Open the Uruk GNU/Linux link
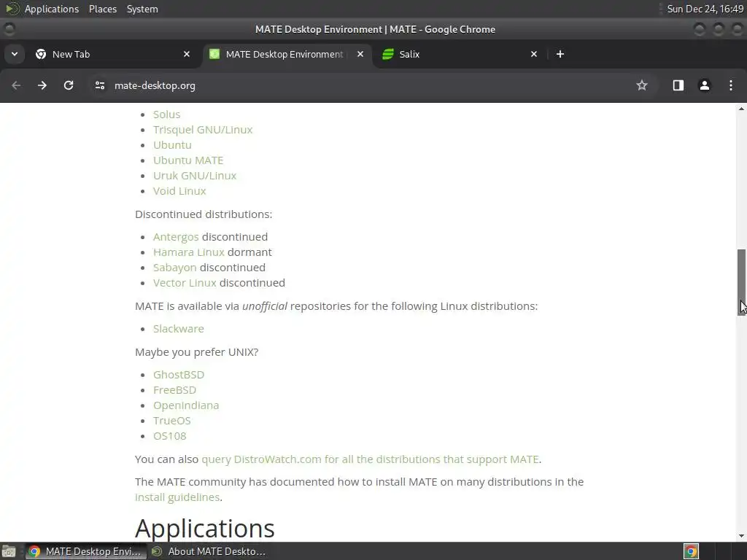This screenshot has width=747, height=560. pos(194,175)
